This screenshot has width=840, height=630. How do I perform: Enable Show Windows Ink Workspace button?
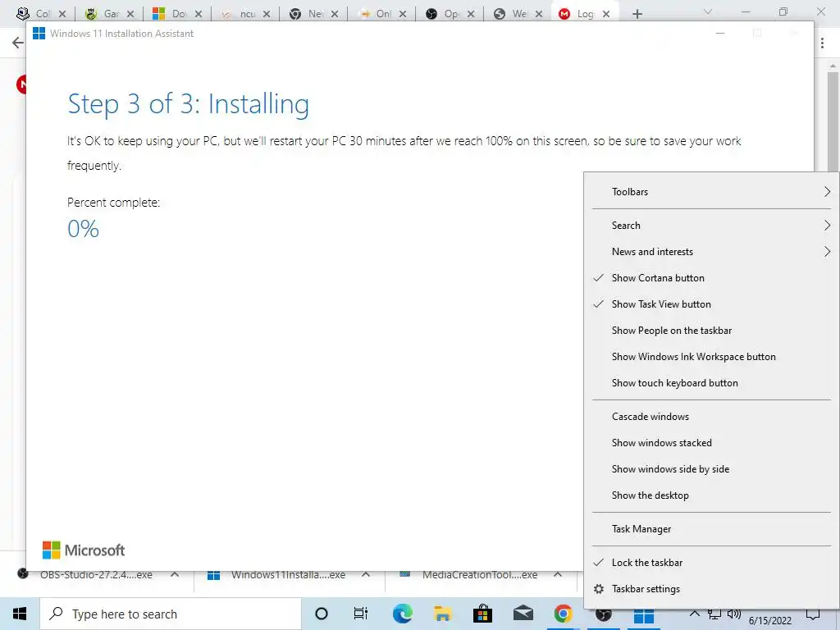[711, 357]
